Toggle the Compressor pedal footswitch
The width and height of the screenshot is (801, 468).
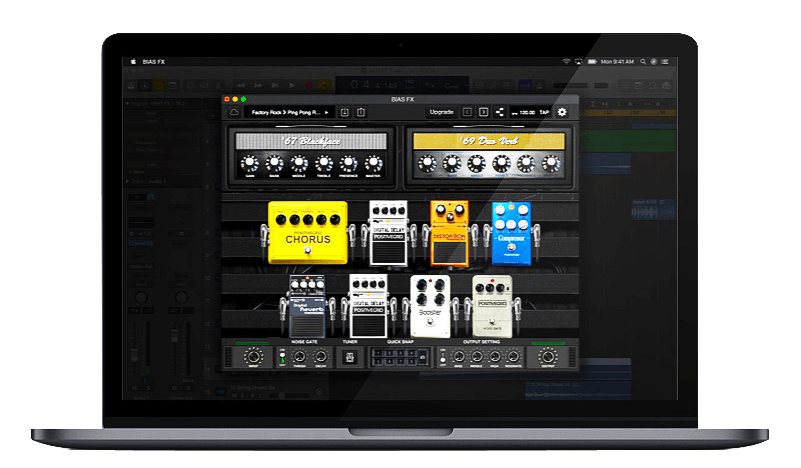(x=511, y=248)
